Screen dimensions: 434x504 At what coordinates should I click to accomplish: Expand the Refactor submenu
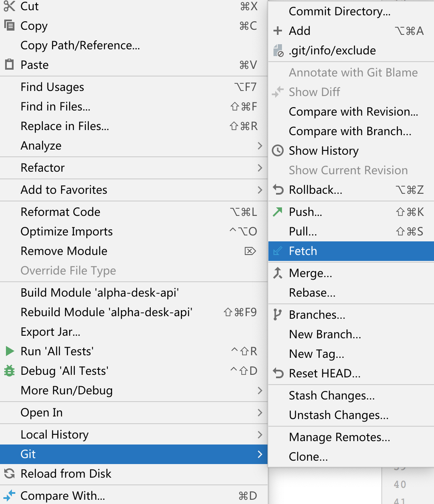click(x=42, y=167)
